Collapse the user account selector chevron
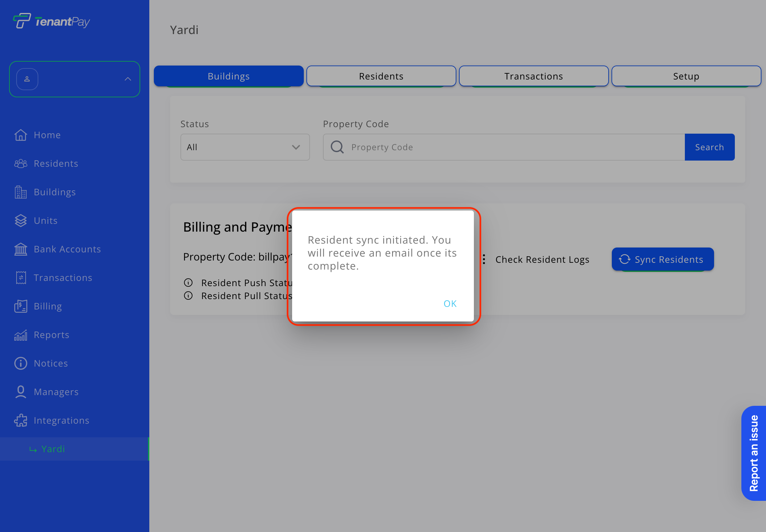The image size is (766, 532). [x=128, y=79]
